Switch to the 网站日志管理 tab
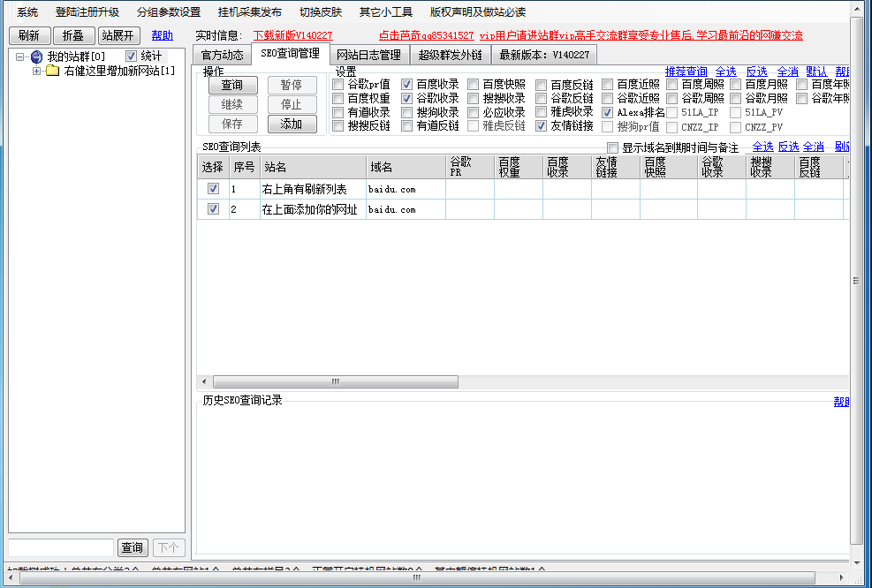Viewport: 872px width, 588px height. 368,55
